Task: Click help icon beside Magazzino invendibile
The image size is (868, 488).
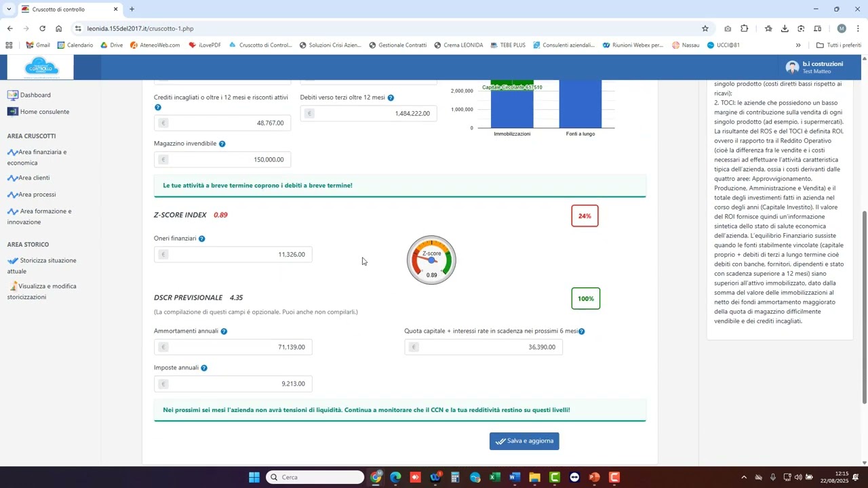Action: [x=222, y=144]
